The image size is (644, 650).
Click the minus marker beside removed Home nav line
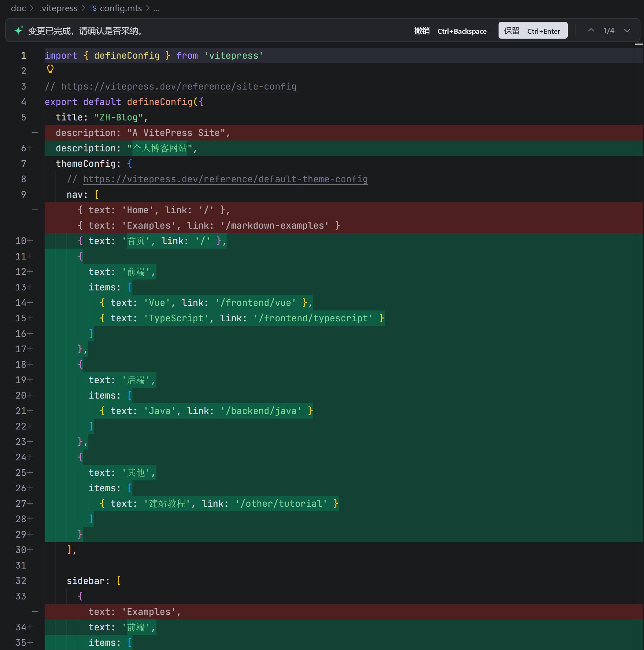click(35, 210)
